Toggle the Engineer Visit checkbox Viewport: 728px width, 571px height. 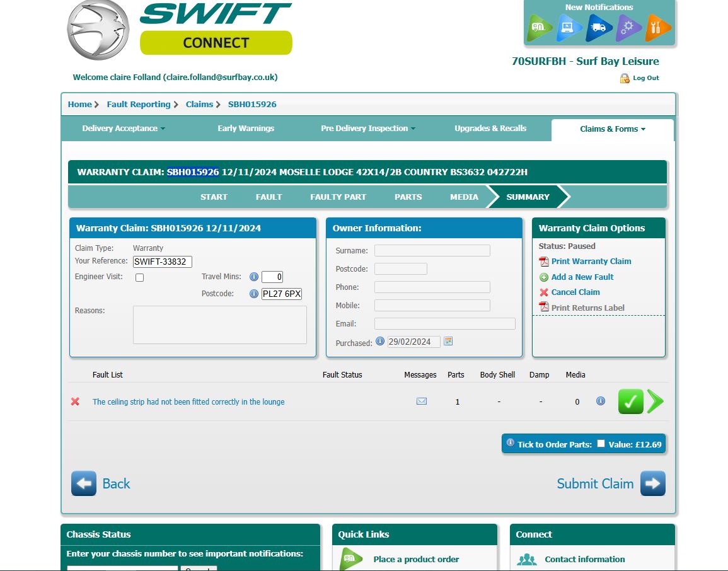point(140,277)
